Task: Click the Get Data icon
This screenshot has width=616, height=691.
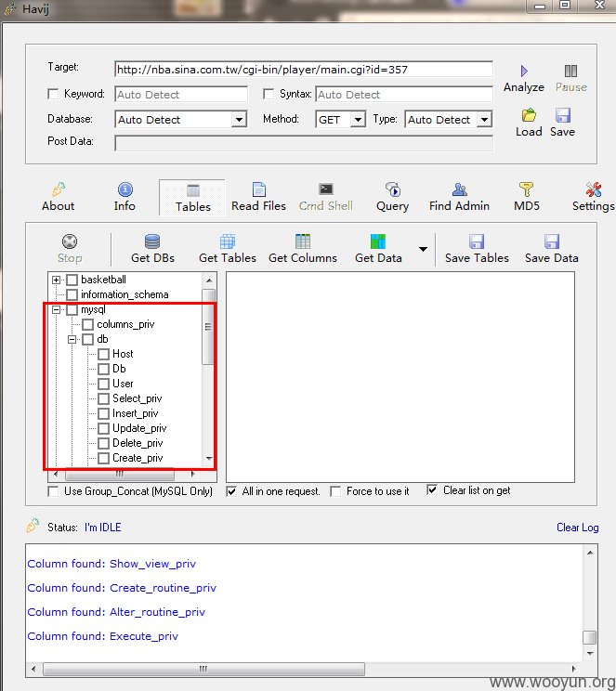Action: pyautogui.click(x=378, y=241)
